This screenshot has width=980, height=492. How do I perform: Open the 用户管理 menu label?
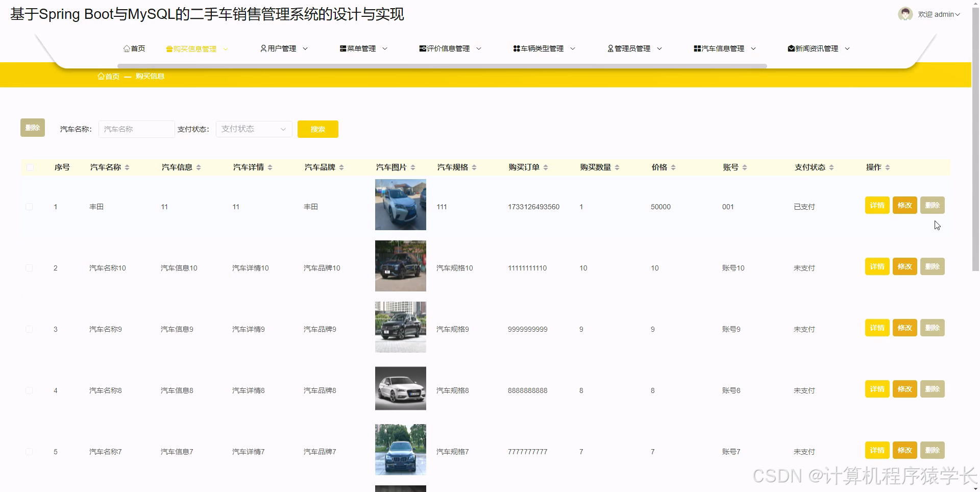pos(282,48)
